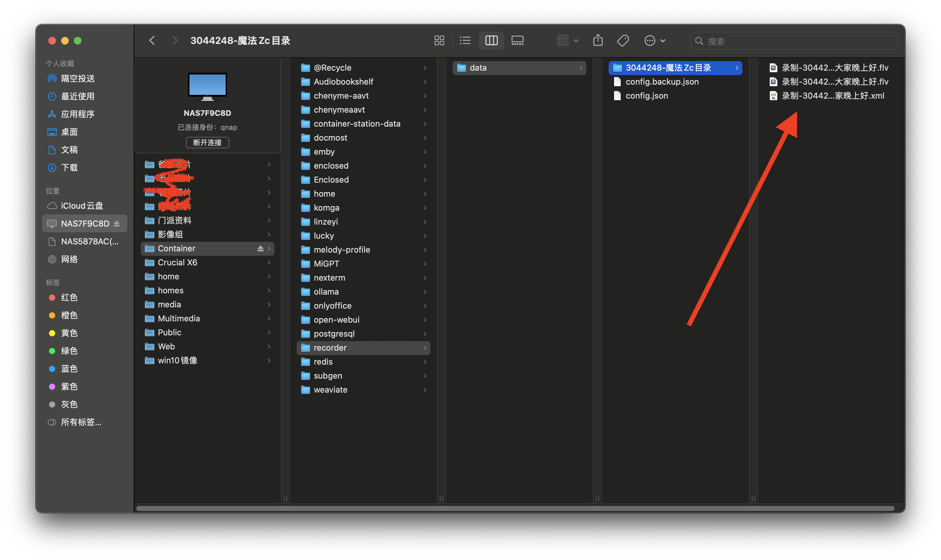Open the melody-profile folder
This screenshot has width=941, height=560.
pos(363,250)
